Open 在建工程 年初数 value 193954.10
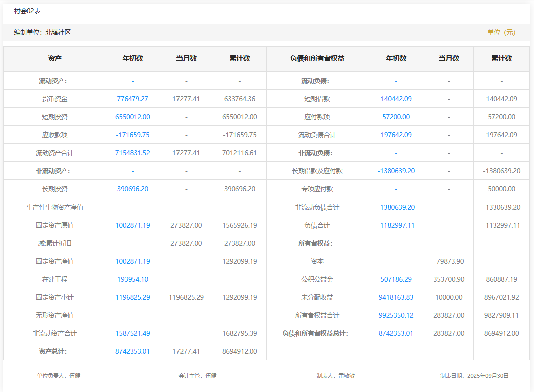The height and width of the screenshot is (392, 534). click(x=132, y=279)
